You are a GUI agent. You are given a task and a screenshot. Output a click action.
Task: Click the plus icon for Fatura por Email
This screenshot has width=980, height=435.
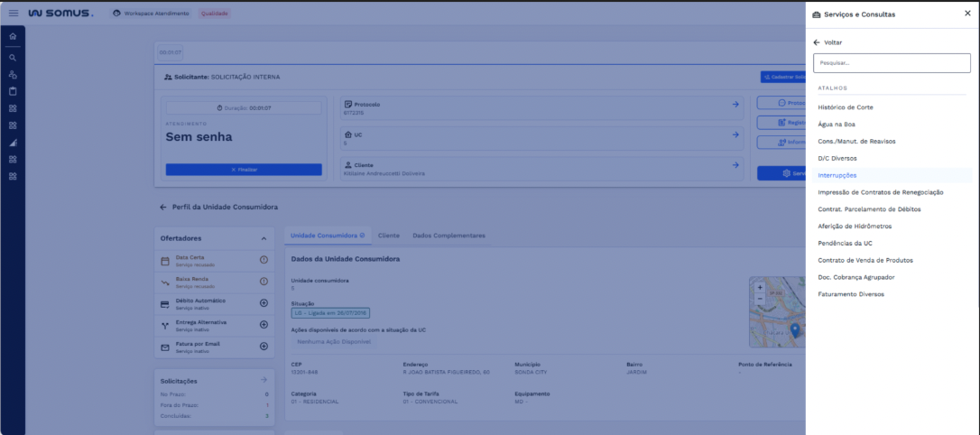263,347
